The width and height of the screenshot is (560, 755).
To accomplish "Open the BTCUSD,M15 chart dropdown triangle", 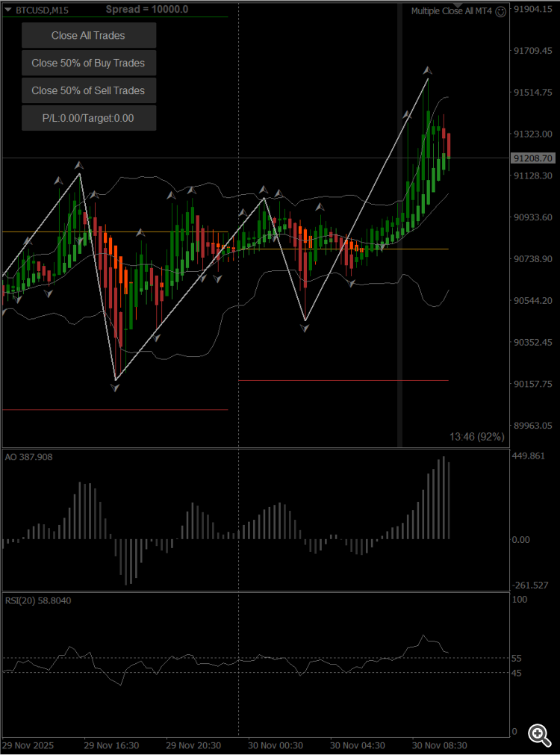I will click(x=7, y=10).
